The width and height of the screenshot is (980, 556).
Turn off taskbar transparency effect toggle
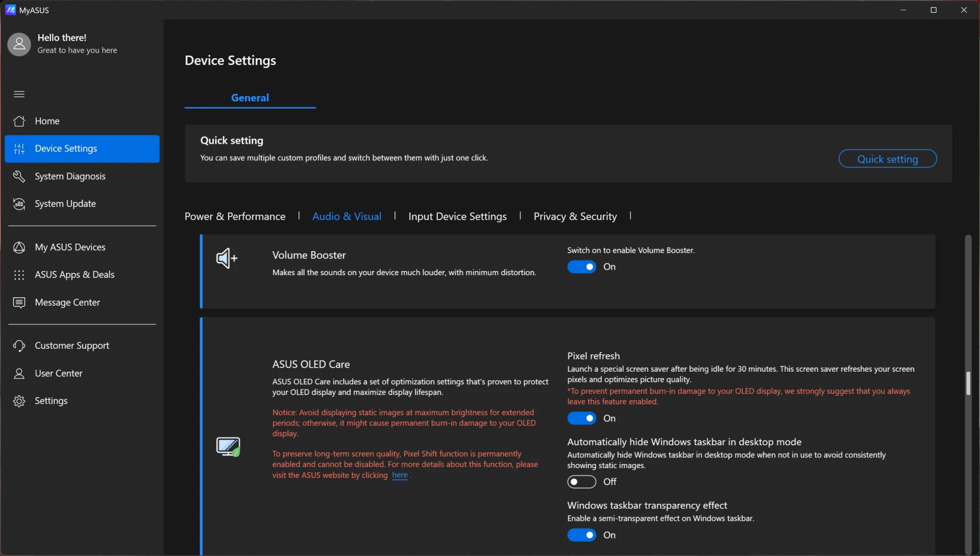pyautogui.click(x=581, y=535)
